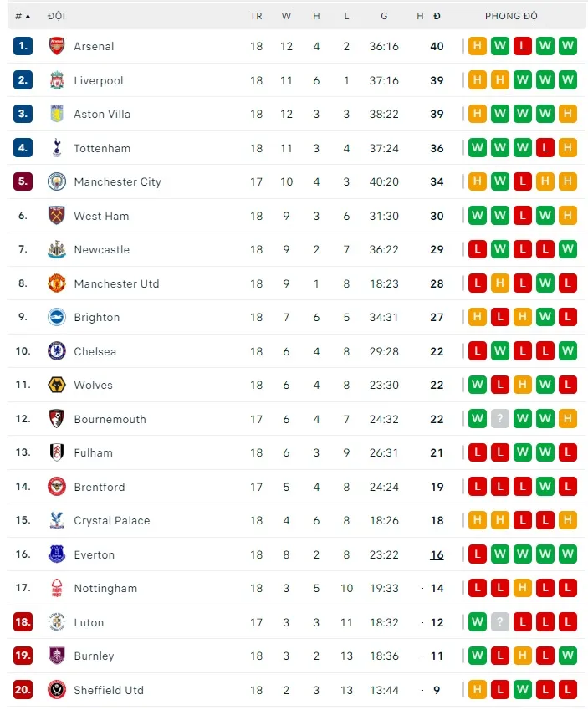Click the West Ham crest icon
Image resolution: width=588 pixels, height=710 pixels.
pos(57,216)
